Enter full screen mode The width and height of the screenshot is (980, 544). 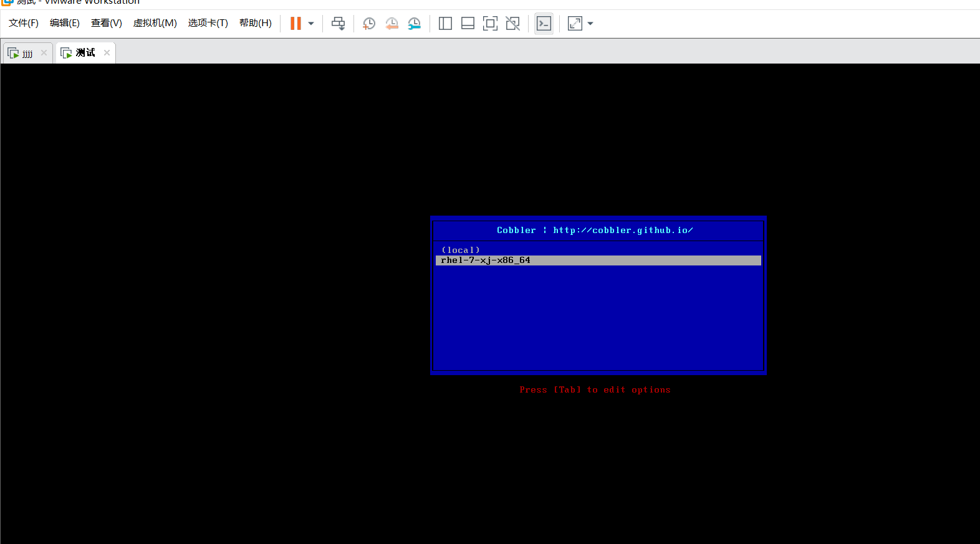(490, 24)
